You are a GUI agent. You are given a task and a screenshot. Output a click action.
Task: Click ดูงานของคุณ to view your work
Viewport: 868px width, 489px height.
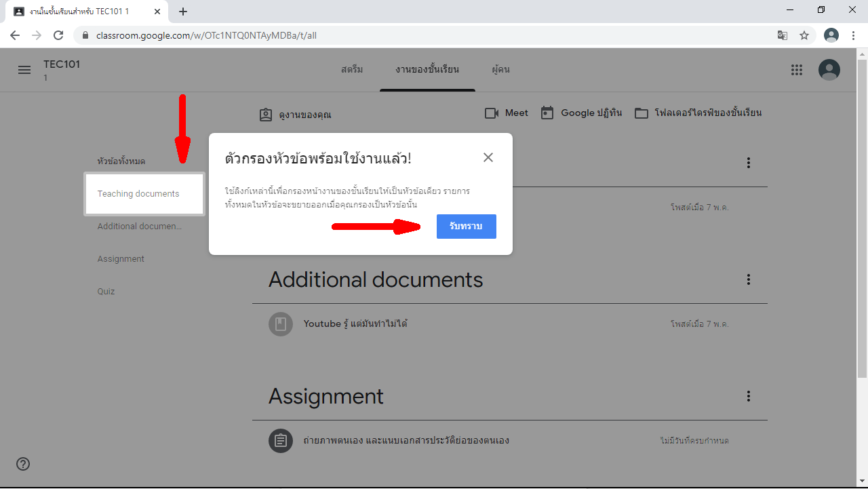[x=296, y=115]
